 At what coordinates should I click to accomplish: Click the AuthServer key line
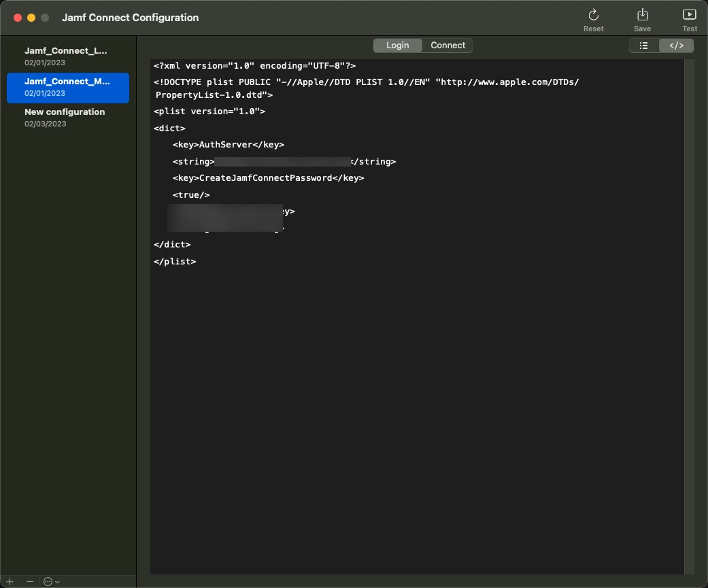[228, 145]
